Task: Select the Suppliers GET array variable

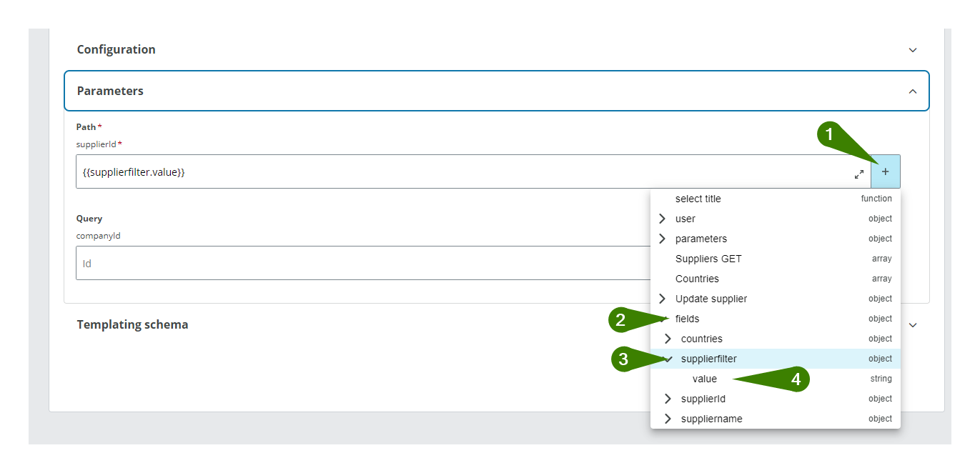Action: [708, 259]
